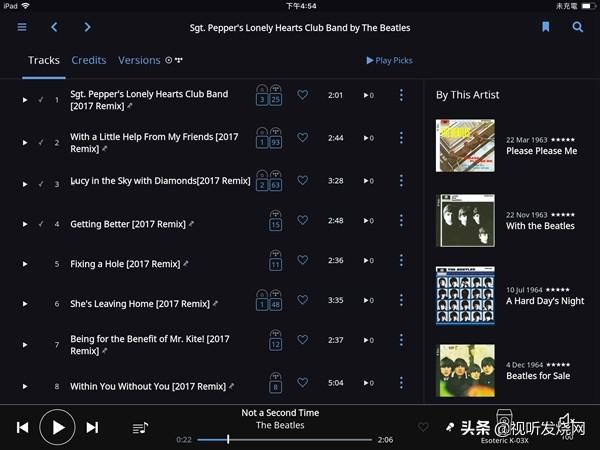The height and width of the screenshot is (450, 600).
Task: Open Please Please Me album cover
Action: (x=465, y=145)
